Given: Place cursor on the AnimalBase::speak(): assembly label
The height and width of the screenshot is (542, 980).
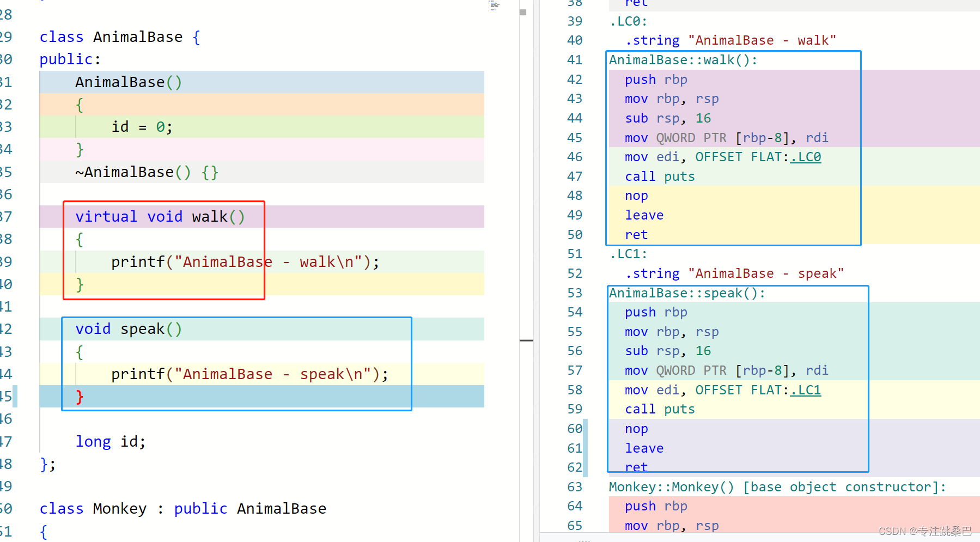Looking at the screenshot, I should click(x=686, y=293).
